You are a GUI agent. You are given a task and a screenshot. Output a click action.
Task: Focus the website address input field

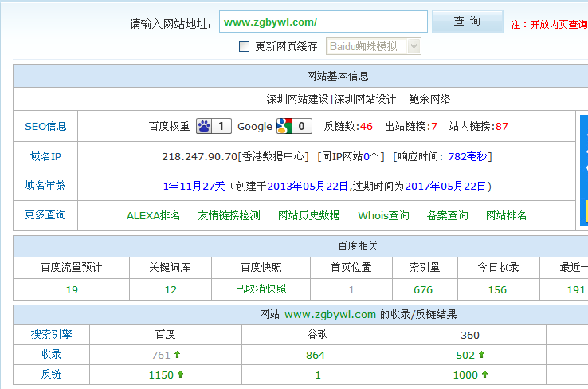323,22
